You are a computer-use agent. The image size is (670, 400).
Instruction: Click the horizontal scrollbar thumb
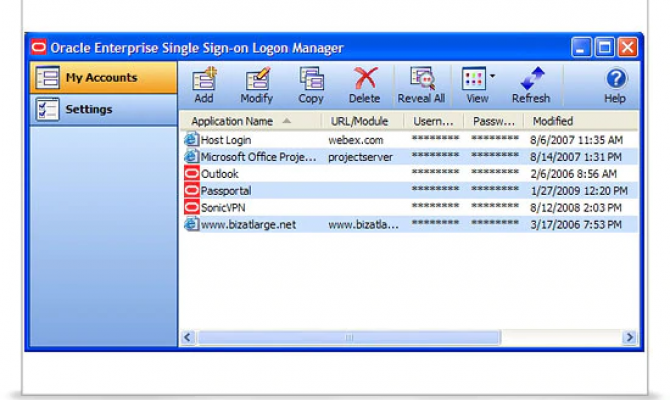(349, 338)
